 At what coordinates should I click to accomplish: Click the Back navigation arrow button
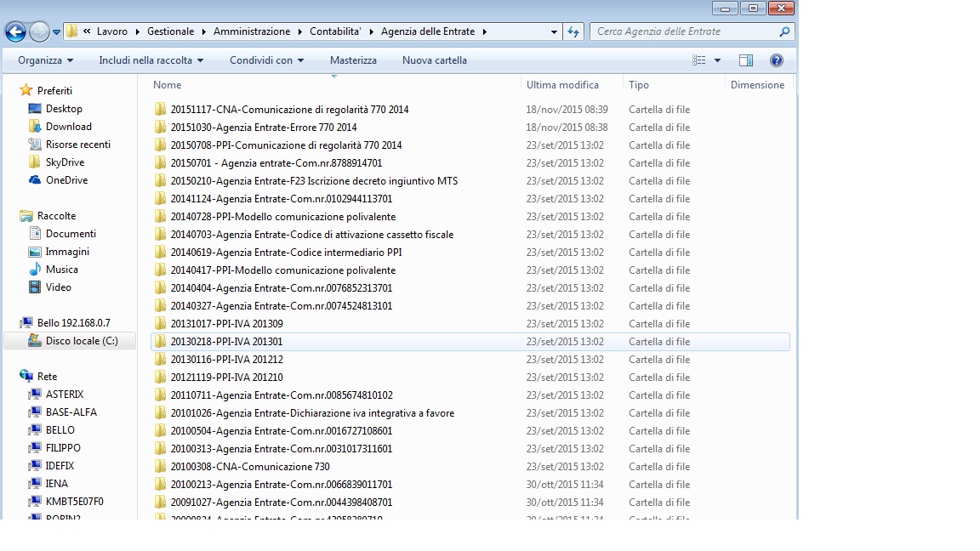pos(15,32)
